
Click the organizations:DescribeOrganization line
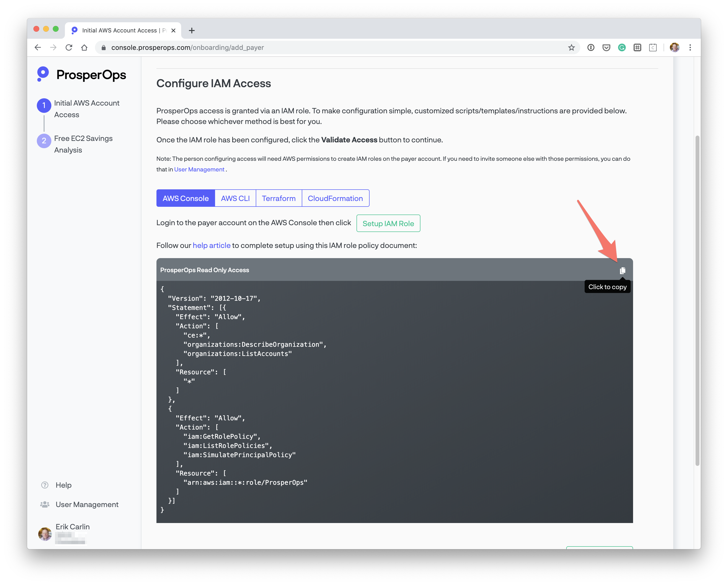(255, 344)
